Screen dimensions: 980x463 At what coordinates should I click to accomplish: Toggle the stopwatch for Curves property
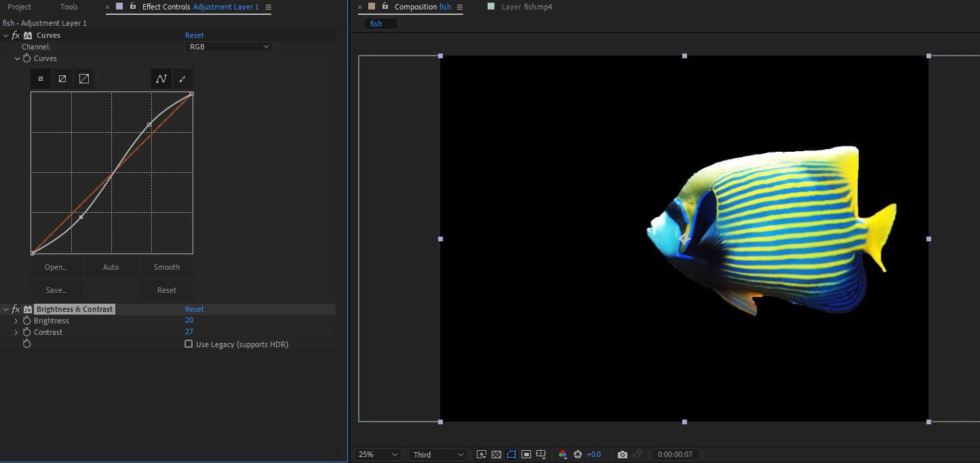pyautogui.click(x=27, y=58)
